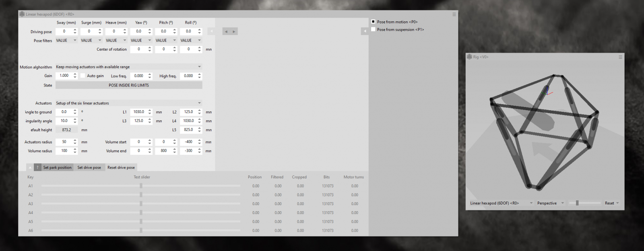Select the Set park position tab

[57, 167]
